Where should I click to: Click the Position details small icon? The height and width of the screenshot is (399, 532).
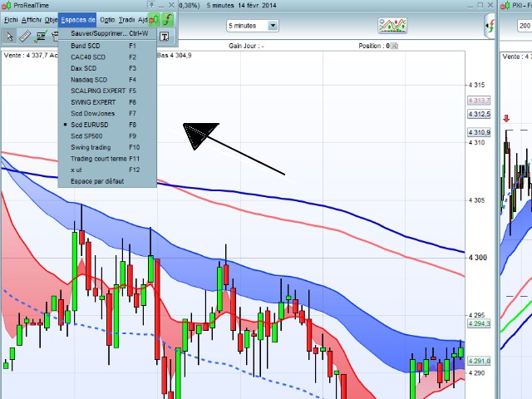coord(394,46)
